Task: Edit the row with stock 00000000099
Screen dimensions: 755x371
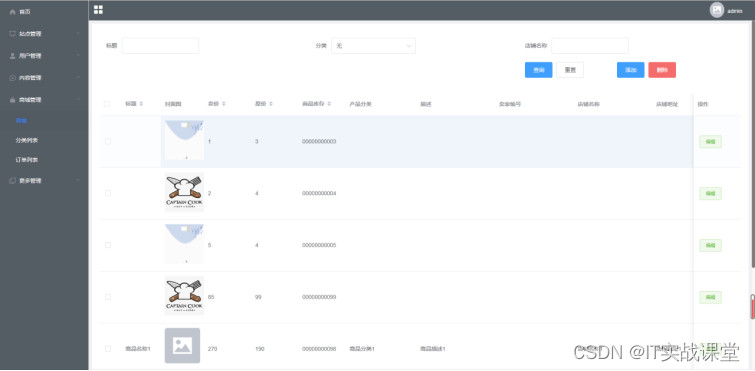Action: coord(710,297)
